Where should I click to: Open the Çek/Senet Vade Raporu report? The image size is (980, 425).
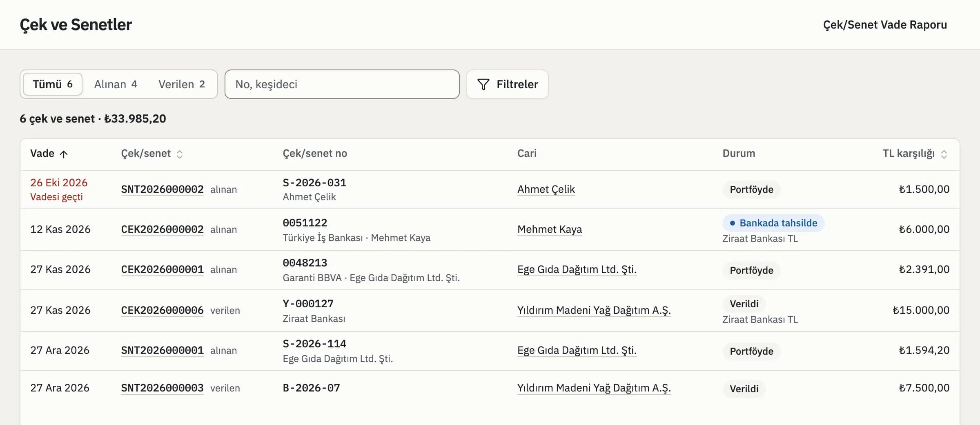885,25
